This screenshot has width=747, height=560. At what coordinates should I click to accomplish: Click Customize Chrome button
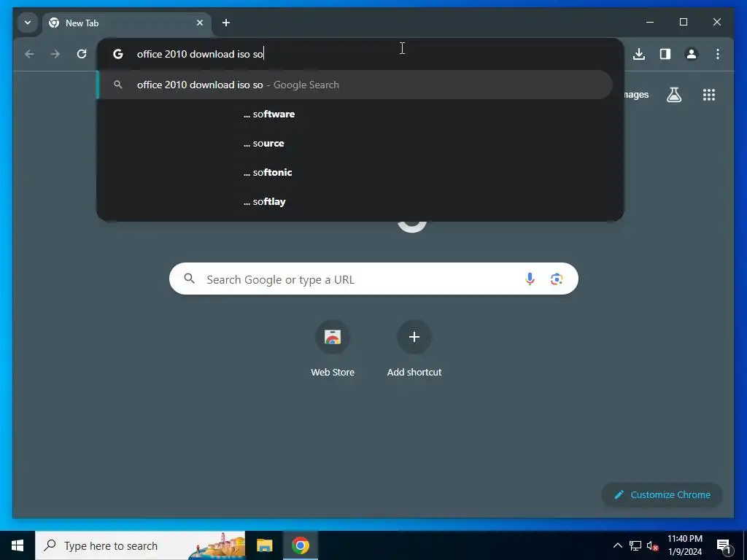click(662, 495)
